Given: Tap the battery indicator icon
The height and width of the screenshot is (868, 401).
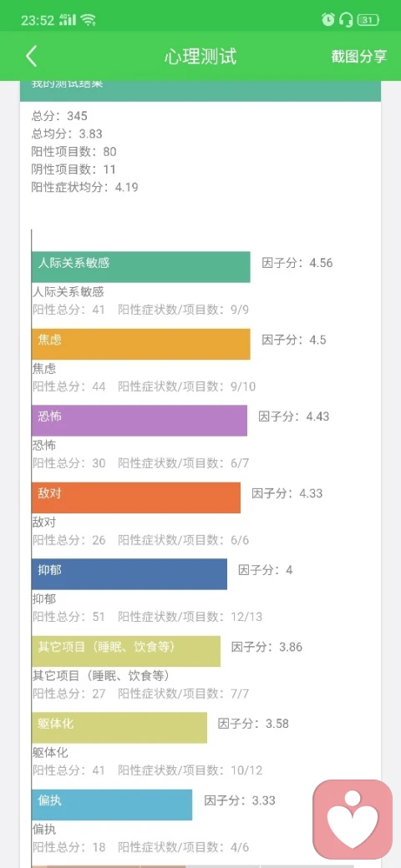Looking at the screenshot, I should point(368,21).
